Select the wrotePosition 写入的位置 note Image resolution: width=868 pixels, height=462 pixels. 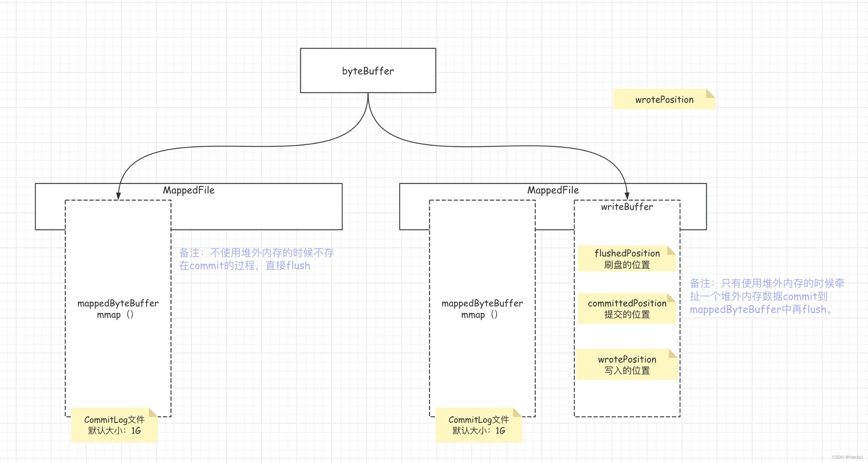tap(627, 364)
